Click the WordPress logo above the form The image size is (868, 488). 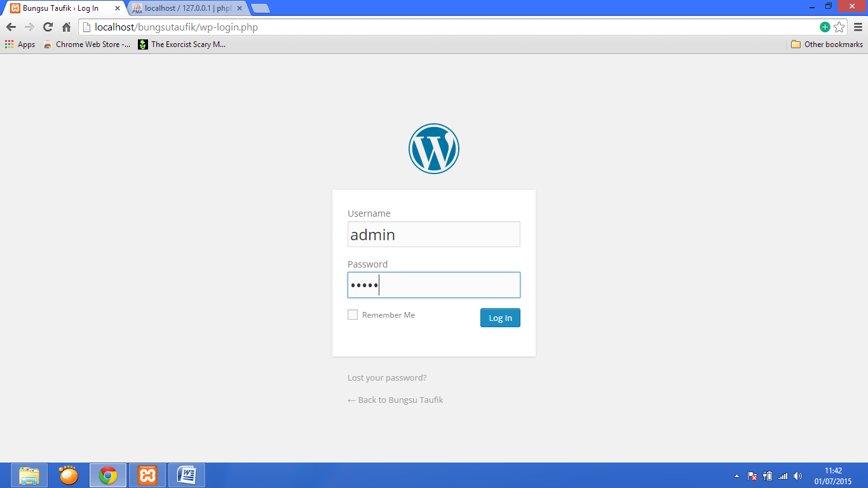click(x=434, y=149)
